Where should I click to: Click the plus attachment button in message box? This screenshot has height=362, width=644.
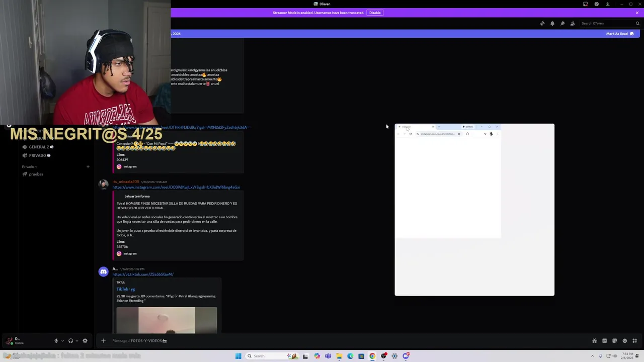[103, 340]
